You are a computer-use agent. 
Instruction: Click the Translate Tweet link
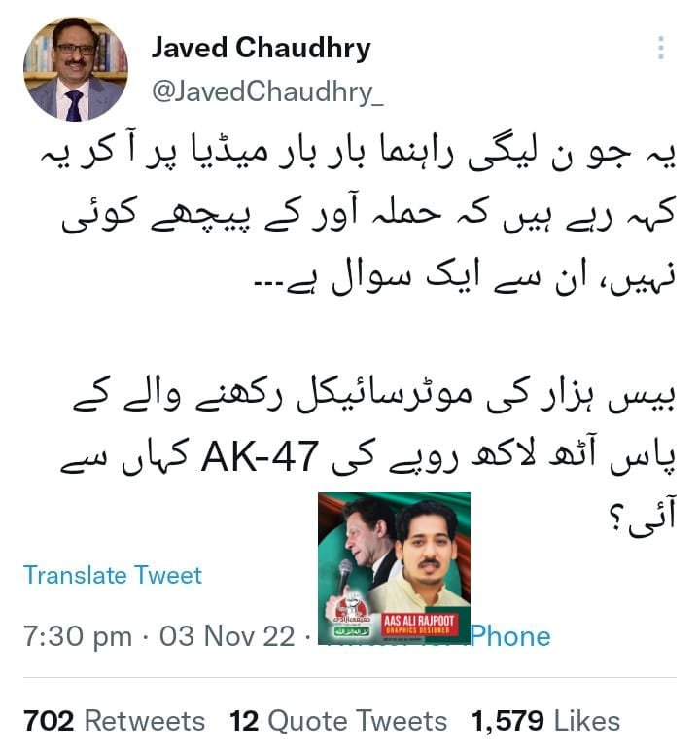click(113, 575)
